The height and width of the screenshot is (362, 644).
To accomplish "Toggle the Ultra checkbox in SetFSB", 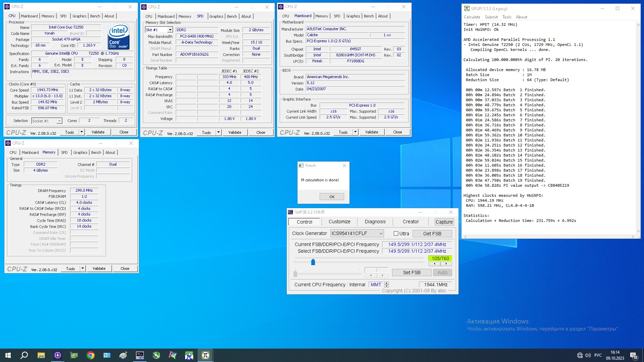I will tap(396, 234).
